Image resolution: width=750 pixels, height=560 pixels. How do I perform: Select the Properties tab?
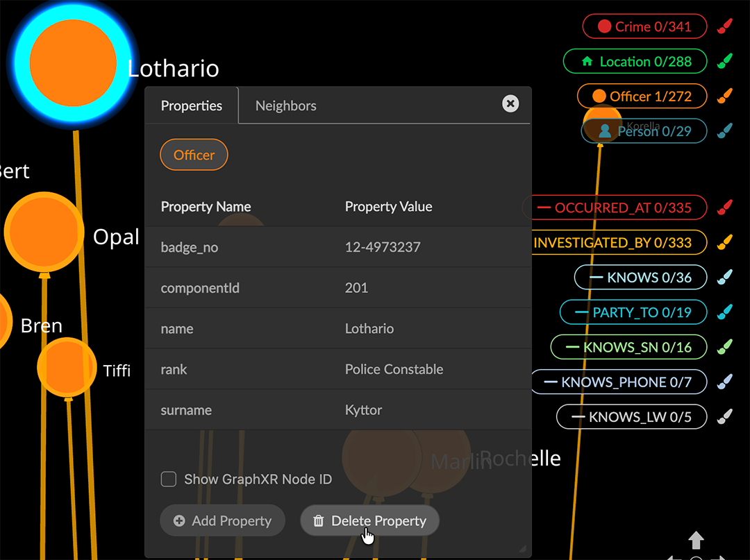[x=191, y=105]
